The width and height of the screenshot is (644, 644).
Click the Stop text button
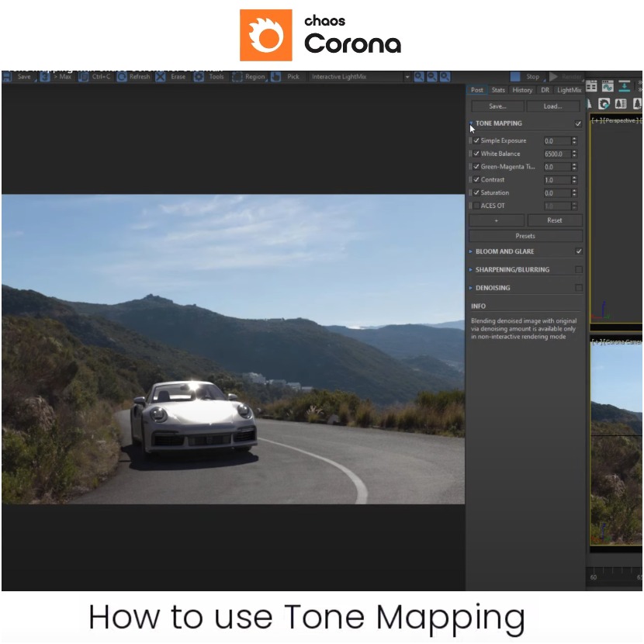coord(533,77)
